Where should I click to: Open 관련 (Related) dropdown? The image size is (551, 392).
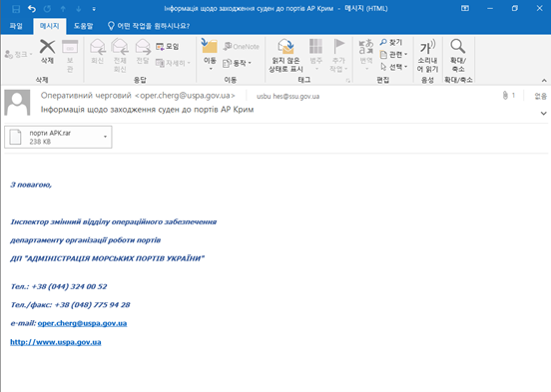pyautogui.click(x=393, y=55)
